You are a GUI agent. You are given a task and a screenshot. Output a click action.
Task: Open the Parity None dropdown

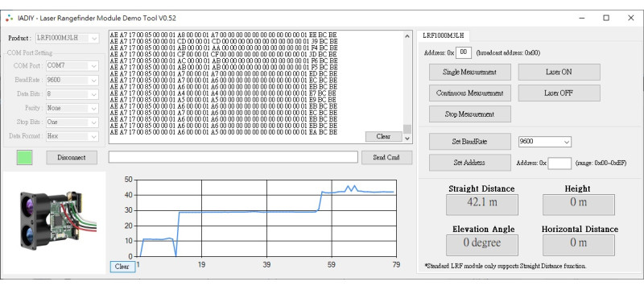pyautogui.click(x=72, y=108)
